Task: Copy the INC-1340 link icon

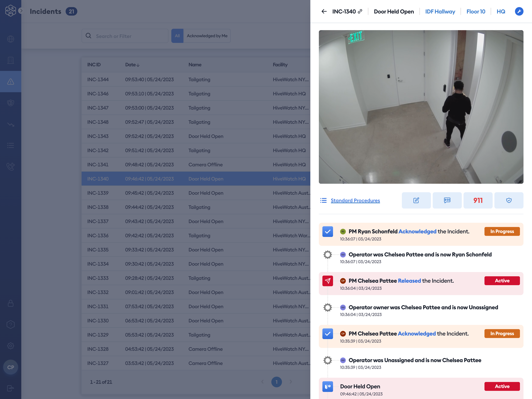Action: click(x=360, y=11)
